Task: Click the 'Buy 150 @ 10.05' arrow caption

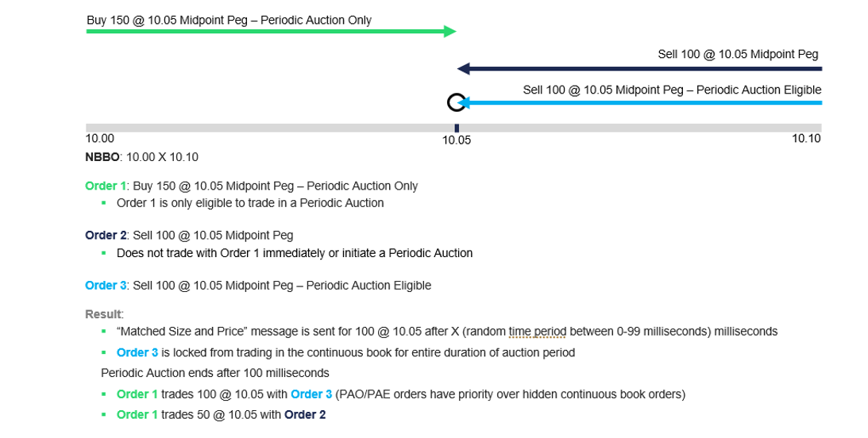Action: click(x=230, y=21)
